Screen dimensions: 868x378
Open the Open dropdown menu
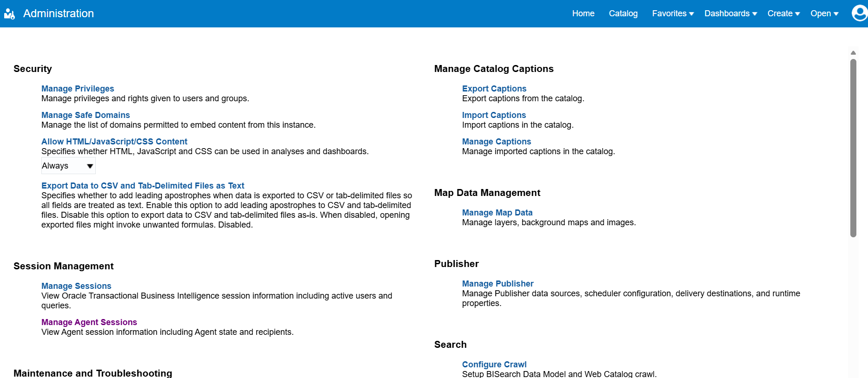pyautogui.click(x=824, y=13)
